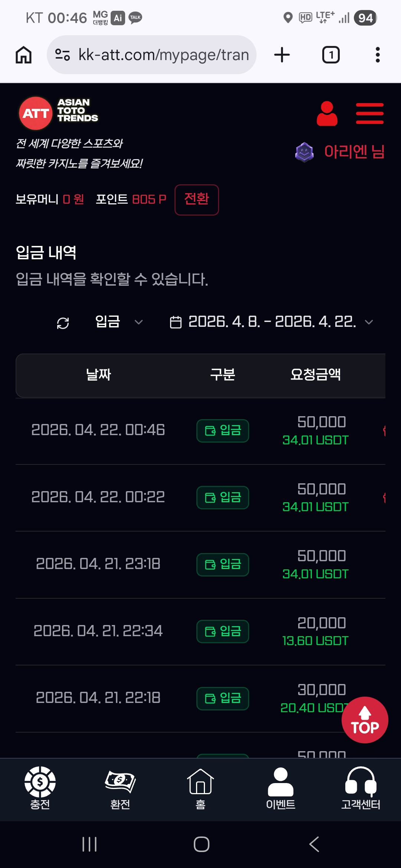The height and width of the screenshot is (868, 401).
Task: Click the calendar icon by the date range
Action: [176, 322]
